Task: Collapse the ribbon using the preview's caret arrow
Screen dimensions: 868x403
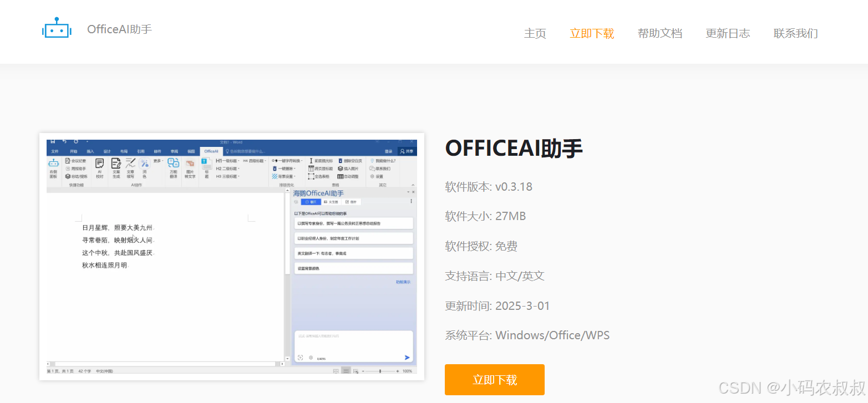Action: pos(413,185)
